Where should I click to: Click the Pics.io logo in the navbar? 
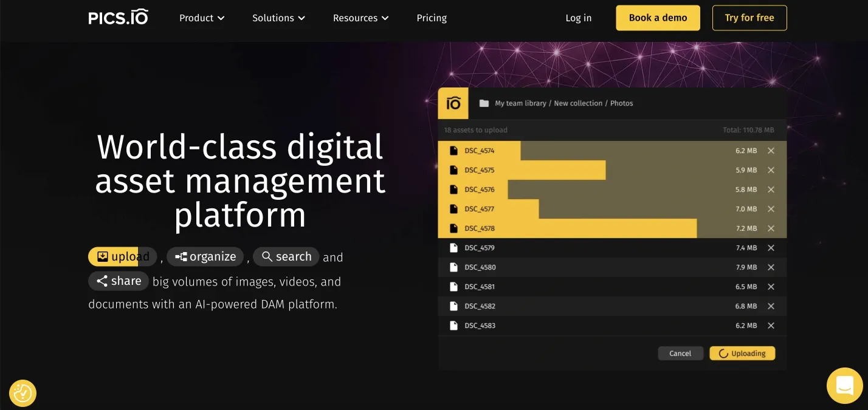coord(118,17)
